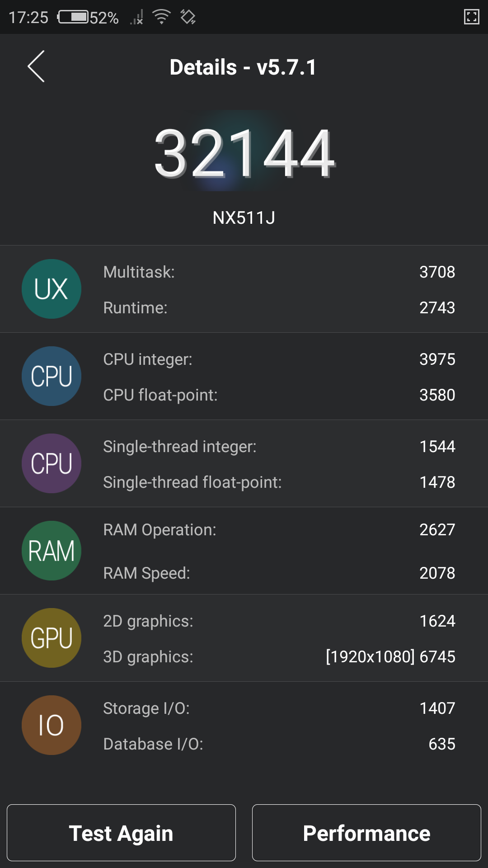Tap the back arrow icon
Viewport: 488px width, 868px height.
tap(36, 66)
